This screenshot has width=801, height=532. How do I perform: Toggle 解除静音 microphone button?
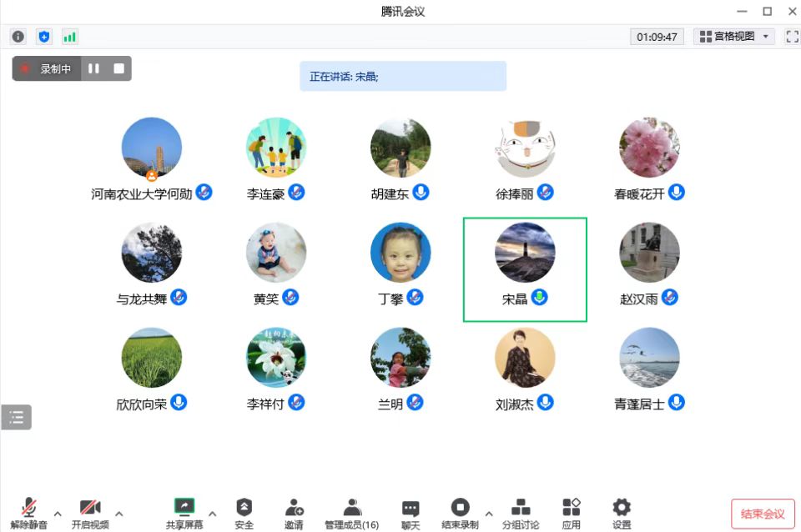(29, 508)
